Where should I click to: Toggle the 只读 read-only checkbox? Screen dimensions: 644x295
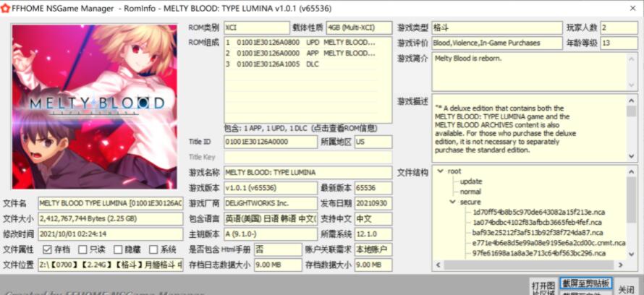(x=82, y=249)
